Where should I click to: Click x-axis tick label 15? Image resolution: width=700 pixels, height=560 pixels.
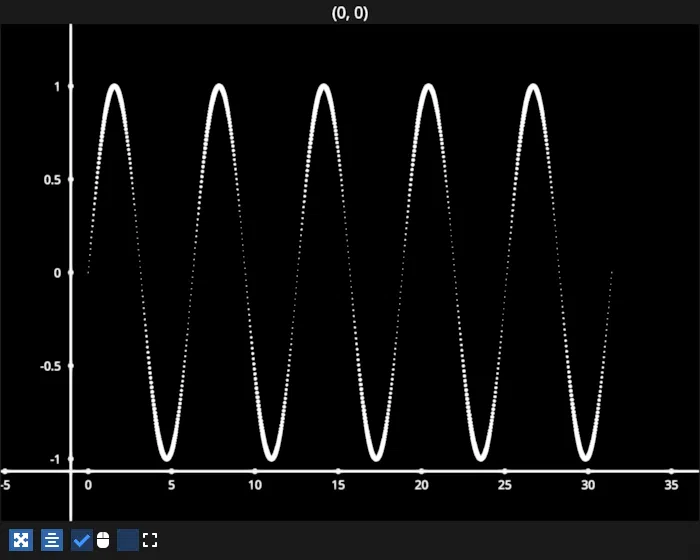[x=338, y=485]
